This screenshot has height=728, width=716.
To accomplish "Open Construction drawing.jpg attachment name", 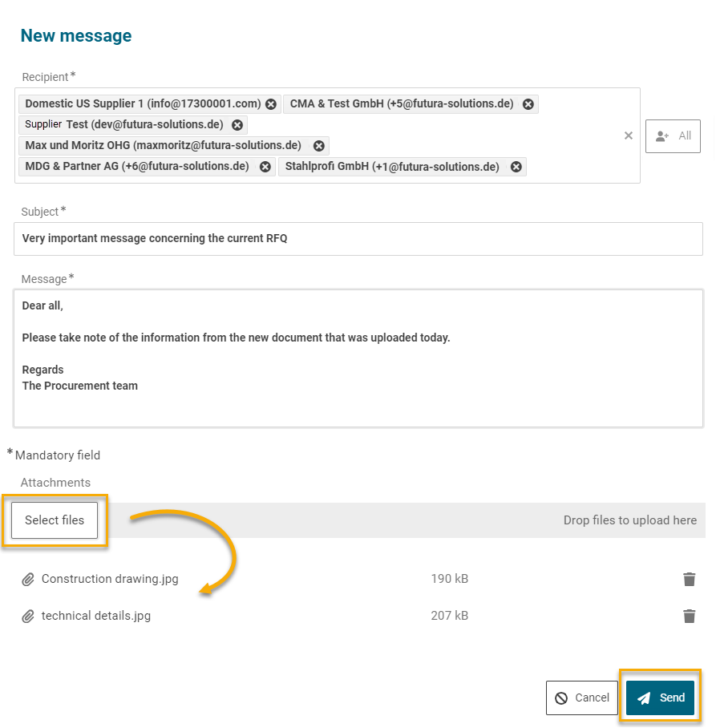I will pyautogui.click(x=110, y=579).
